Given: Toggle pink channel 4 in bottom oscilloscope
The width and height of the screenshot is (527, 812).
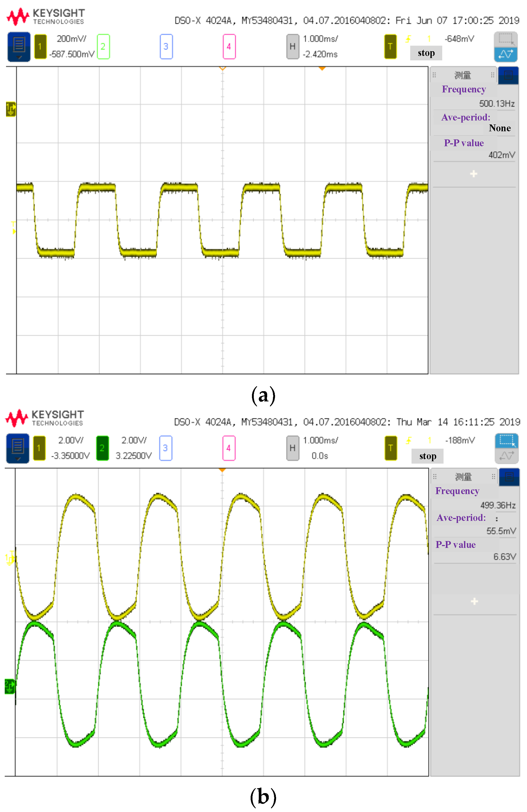Looking at the screenshot, I should (x=229, y=448).
